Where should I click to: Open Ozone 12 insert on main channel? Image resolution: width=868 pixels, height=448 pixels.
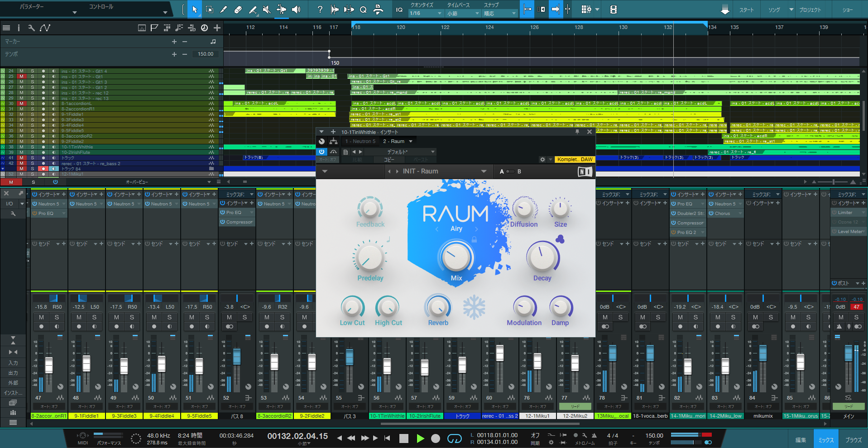[848, 222]
